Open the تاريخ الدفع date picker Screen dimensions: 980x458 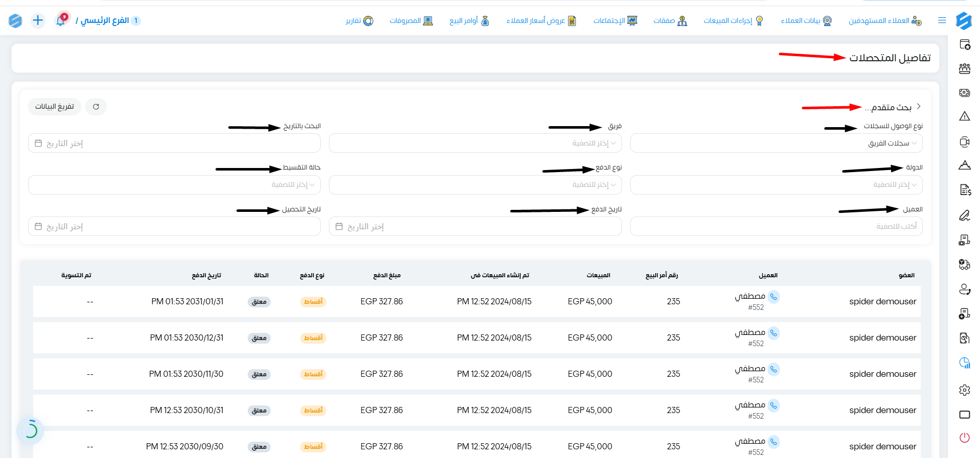(x=475, y=226)
